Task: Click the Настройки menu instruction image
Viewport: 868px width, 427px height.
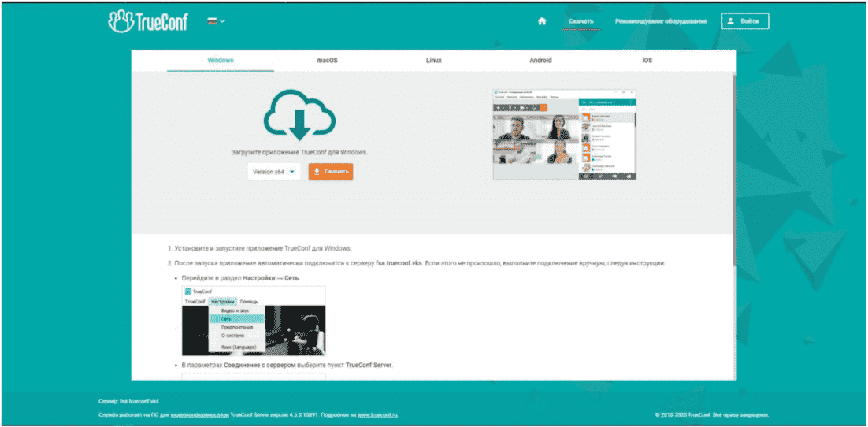Action: [254, 321]
